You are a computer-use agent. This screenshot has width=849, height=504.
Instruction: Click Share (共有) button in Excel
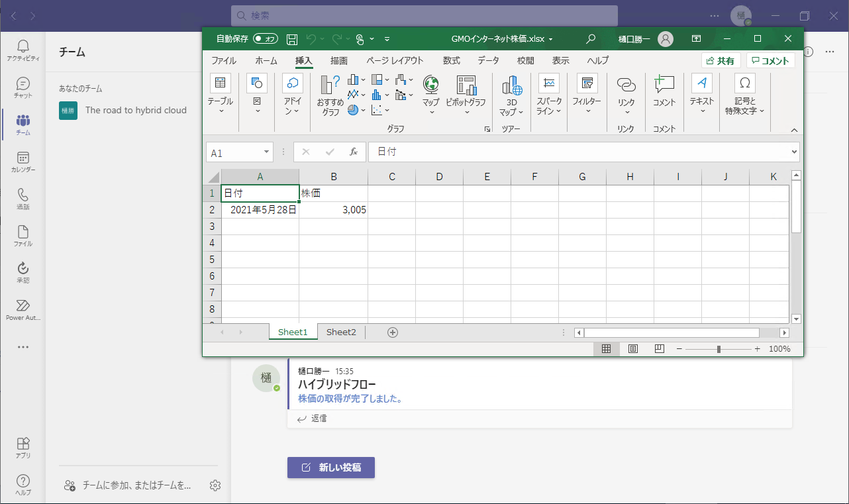(721, 60)
